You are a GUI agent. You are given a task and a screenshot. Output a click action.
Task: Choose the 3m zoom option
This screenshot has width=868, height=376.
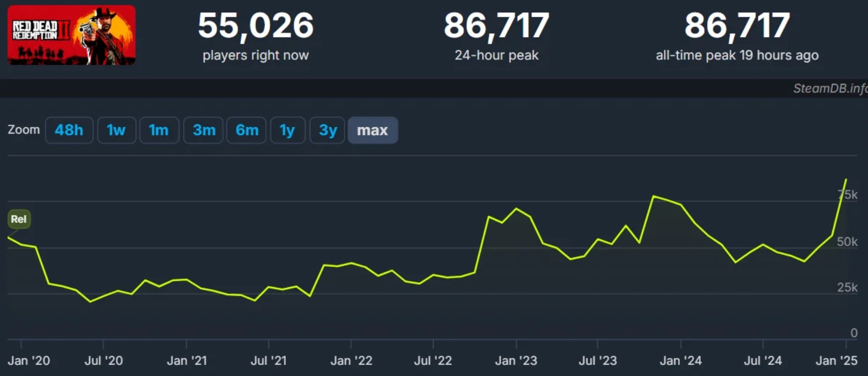pyautogui.click(x=203, y=130)
